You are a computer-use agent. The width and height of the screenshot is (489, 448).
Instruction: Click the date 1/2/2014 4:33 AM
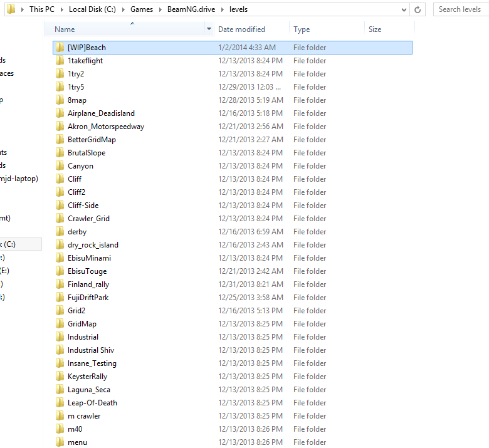click(x=247, y=48)
